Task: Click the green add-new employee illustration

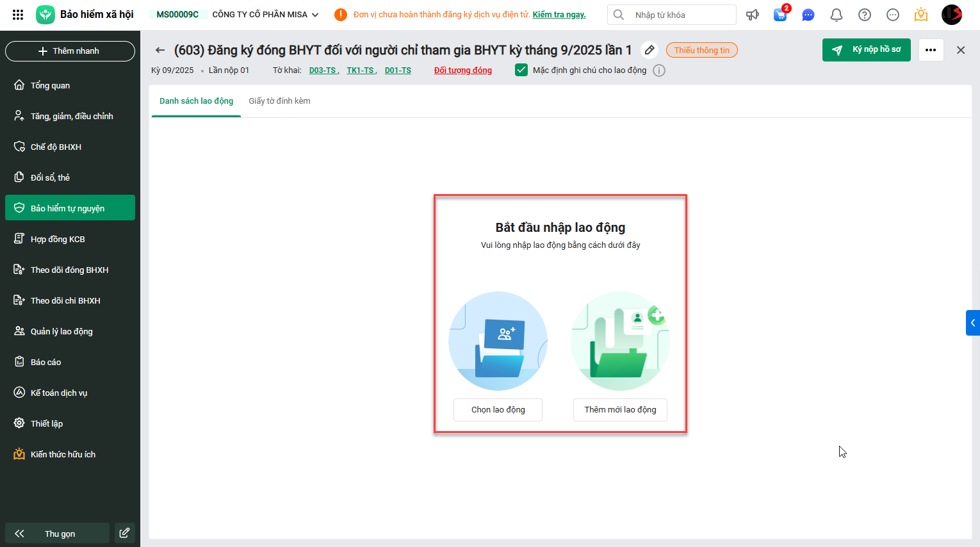Action: pos(620,341)
